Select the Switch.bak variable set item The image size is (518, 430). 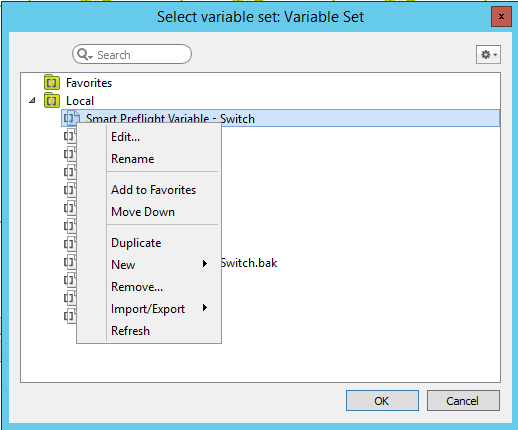pyautogui.click(x=249, y=263)
